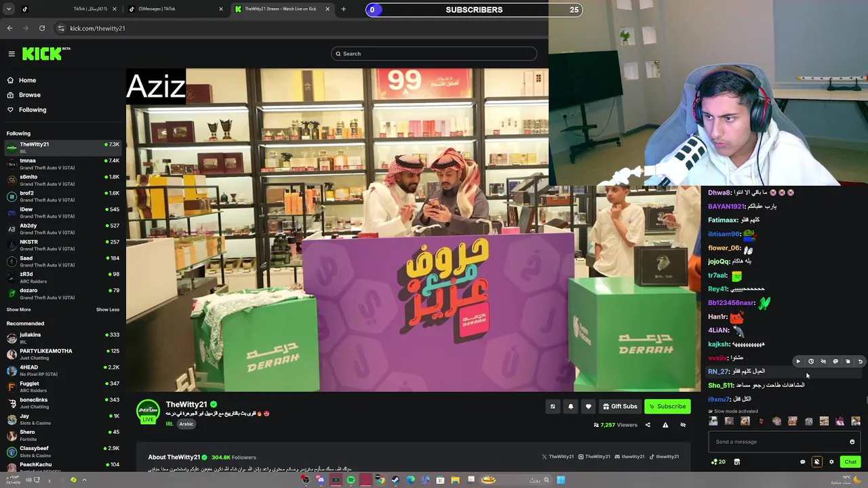Open Classybeef in Recommended channels
This screenshot has height=488, width=868.
(62, 451)
